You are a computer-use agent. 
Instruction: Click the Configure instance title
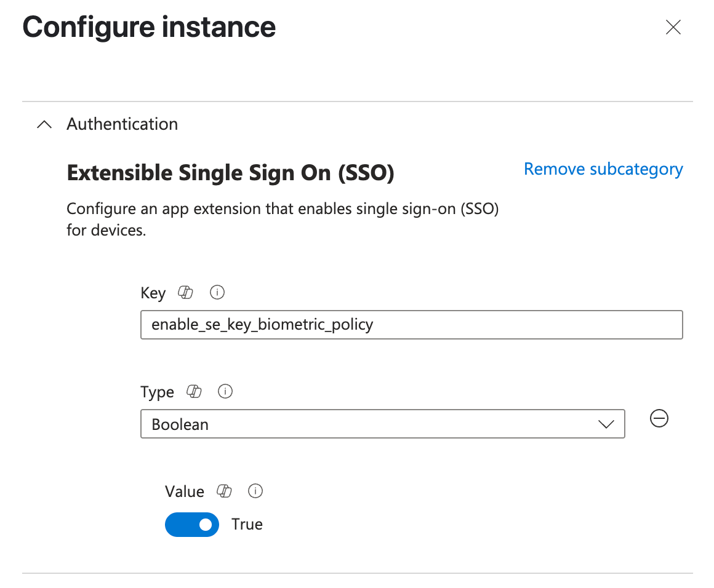(149, 27)
